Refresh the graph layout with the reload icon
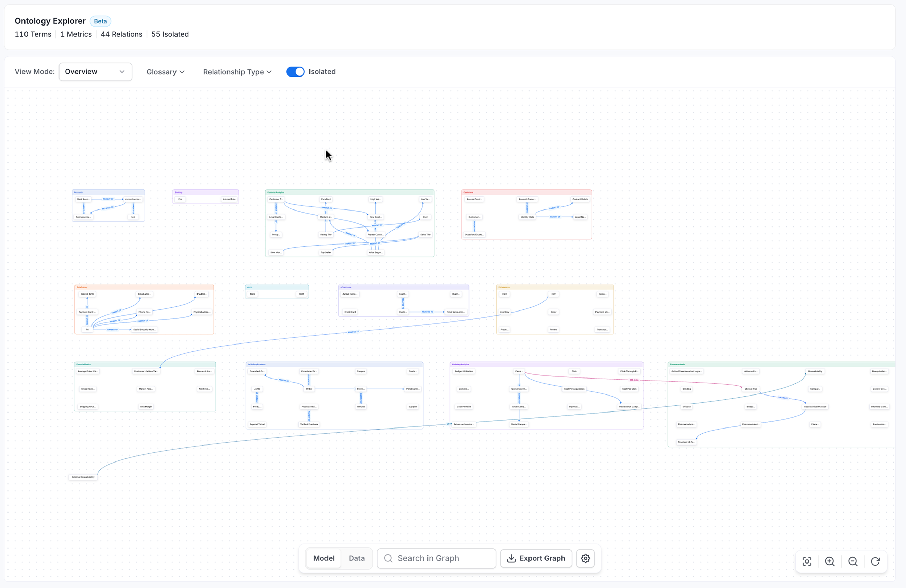Image resolution: width=906 pixels, height=588 pixels. [875, 561]
